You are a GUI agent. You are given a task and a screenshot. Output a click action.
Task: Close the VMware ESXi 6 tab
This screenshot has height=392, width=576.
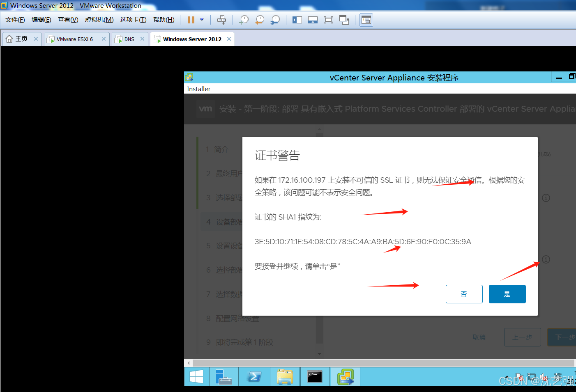104,39
